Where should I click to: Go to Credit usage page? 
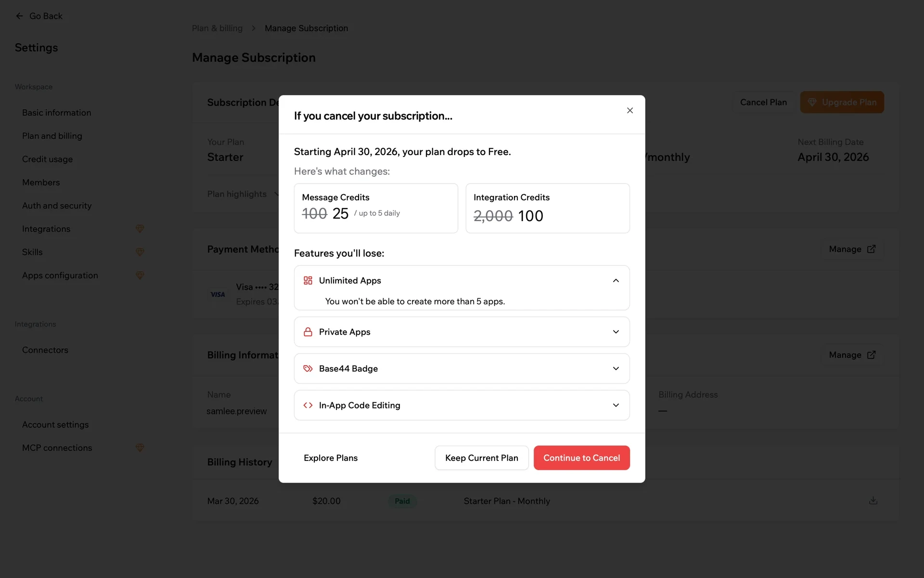[47, 159]
